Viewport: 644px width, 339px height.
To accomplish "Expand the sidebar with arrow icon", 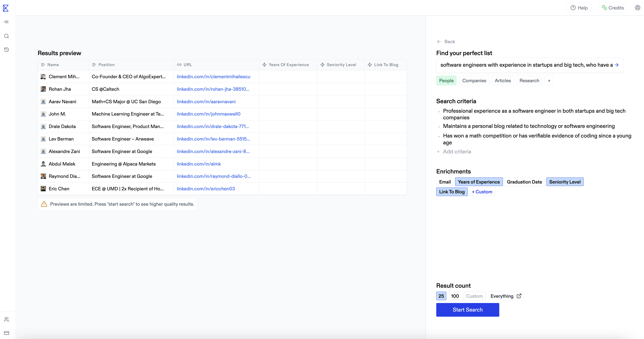I will [6, 22].
